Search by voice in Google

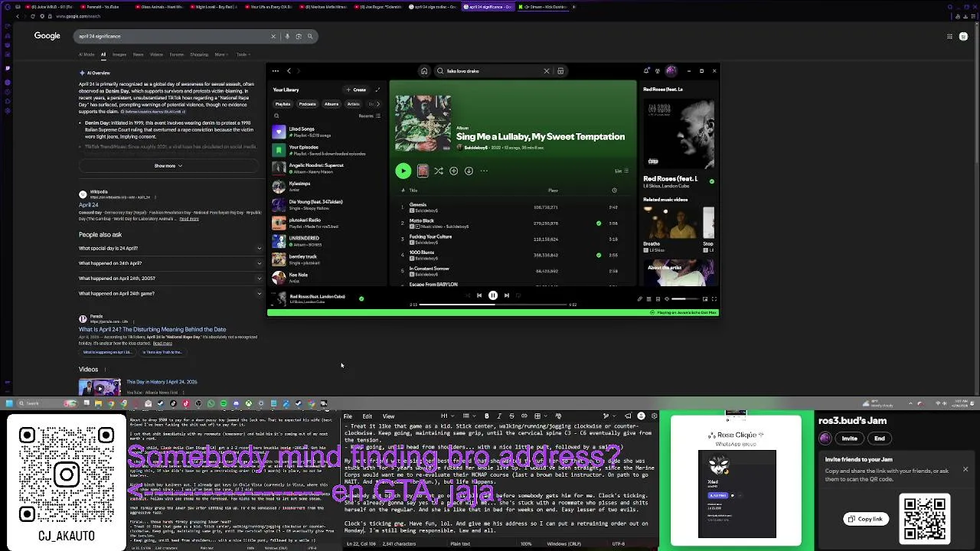287,36
